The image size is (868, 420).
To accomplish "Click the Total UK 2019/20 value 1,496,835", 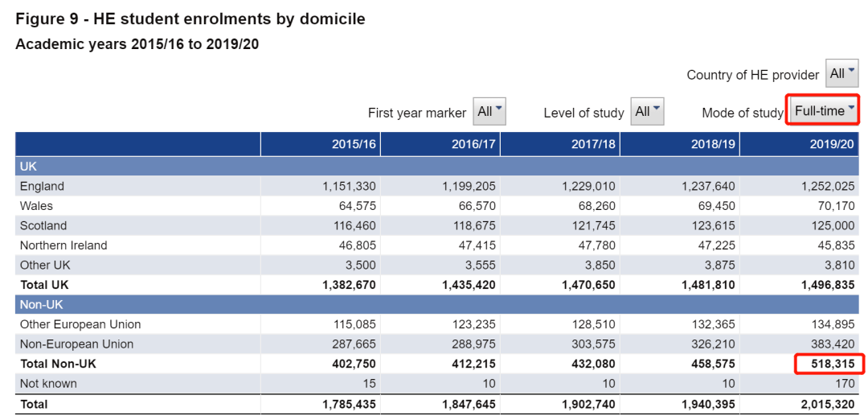I will 828,285.
